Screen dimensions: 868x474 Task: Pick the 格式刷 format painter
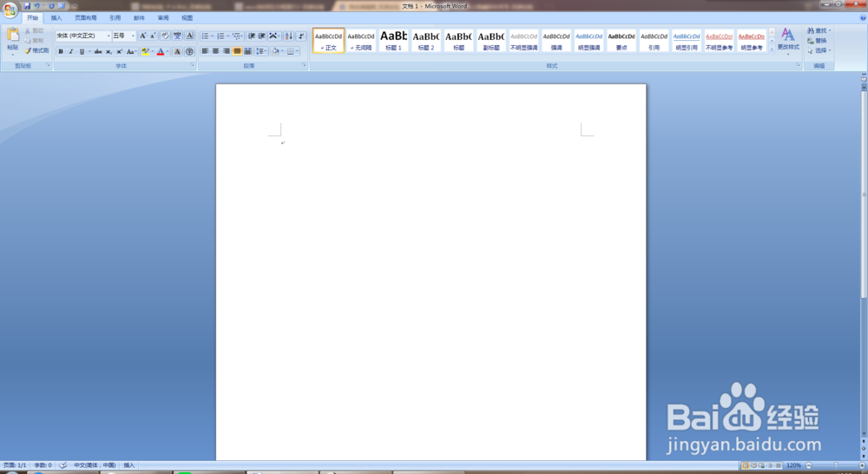point(36,51)
